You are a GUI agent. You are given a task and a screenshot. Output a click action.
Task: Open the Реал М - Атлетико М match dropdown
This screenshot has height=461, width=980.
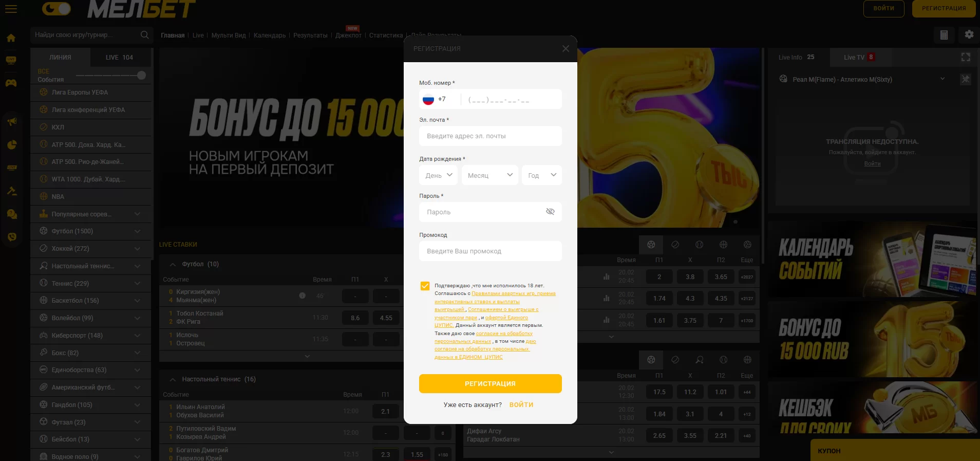[863, 79]
